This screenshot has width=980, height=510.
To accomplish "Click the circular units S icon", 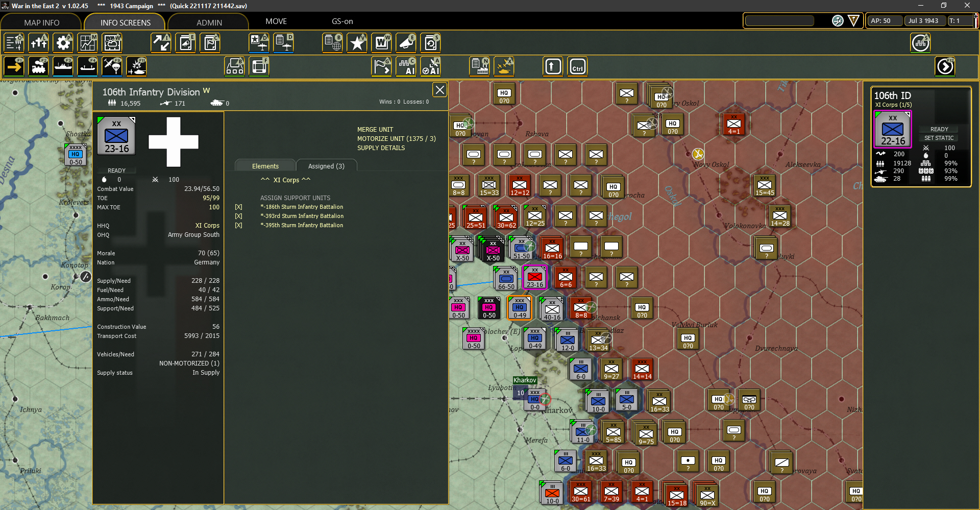I will tap(921, 43).
